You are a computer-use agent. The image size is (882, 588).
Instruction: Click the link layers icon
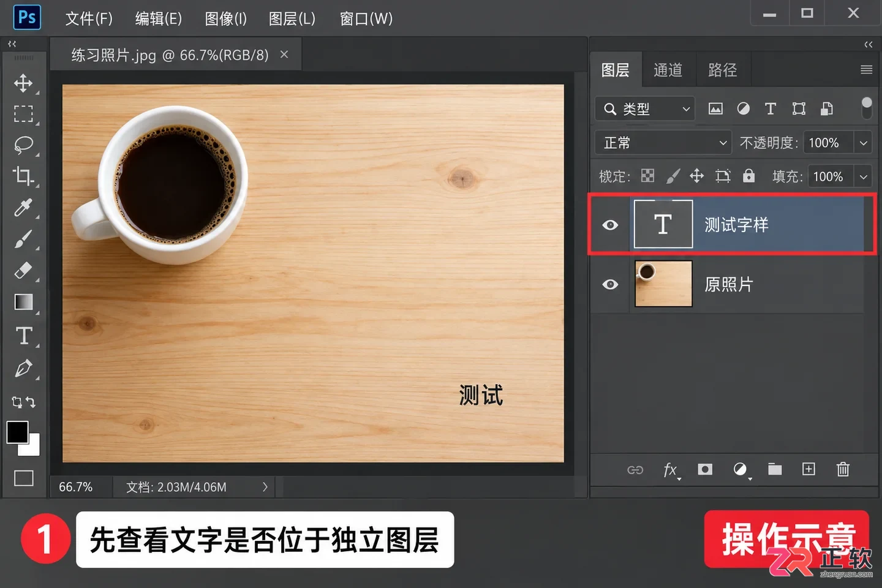point(635,470)
